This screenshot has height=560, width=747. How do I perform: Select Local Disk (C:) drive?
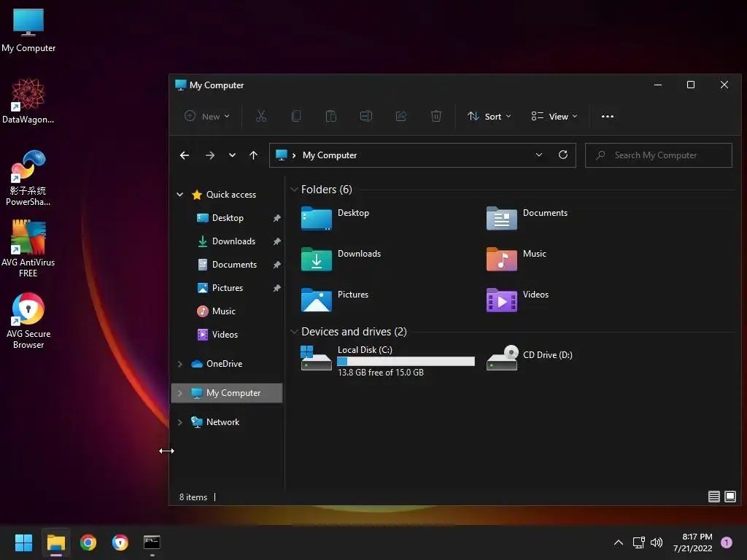tap(387, 360)
